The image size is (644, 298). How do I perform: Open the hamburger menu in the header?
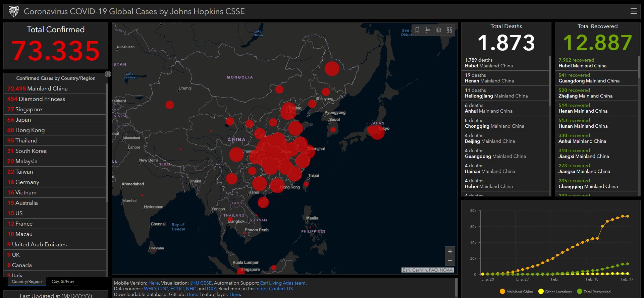633,11
